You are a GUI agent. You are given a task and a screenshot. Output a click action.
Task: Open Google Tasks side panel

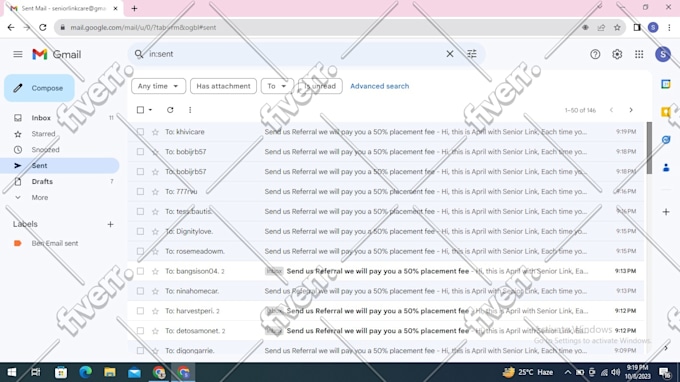pyautogui.click(x=666, y=140)
